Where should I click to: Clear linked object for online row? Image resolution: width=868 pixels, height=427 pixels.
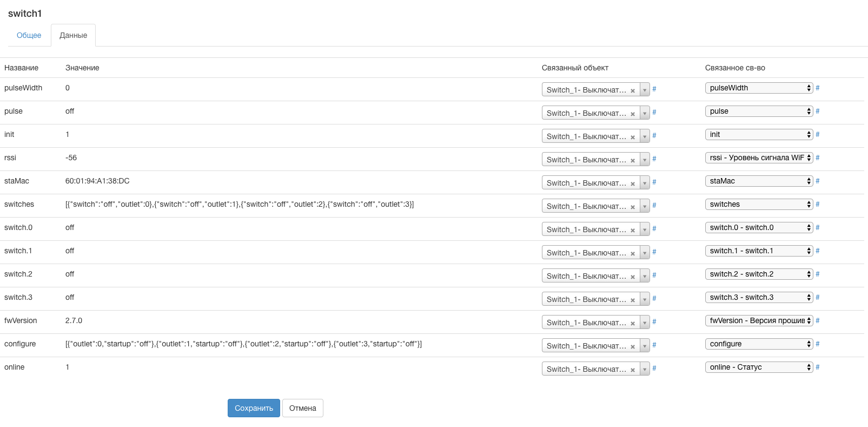632,370
